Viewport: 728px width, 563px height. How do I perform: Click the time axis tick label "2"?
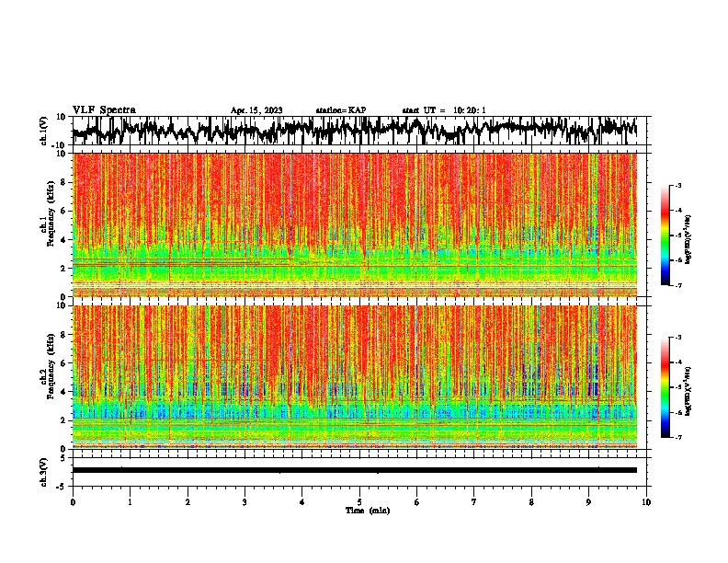(188, 502)
